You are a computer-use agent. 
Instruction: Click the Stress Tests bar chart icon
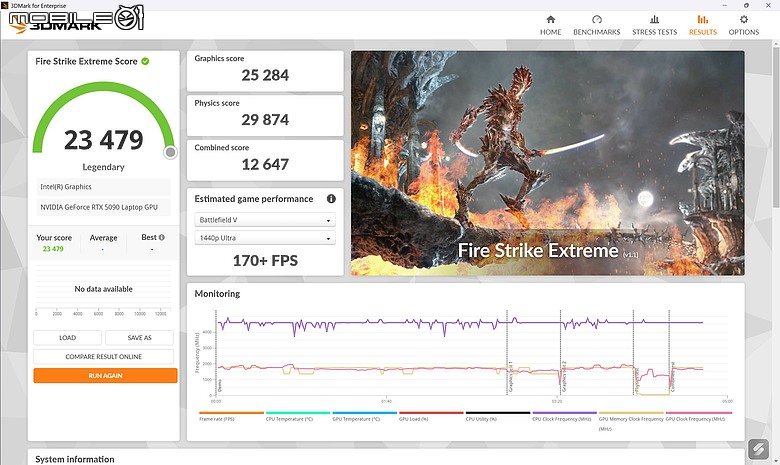655,19
